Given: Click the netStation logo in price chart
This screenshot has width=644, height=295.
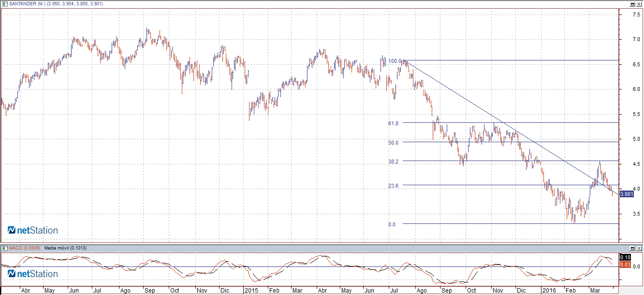Looking at the screenshot, I should click(x=33, y=230).
